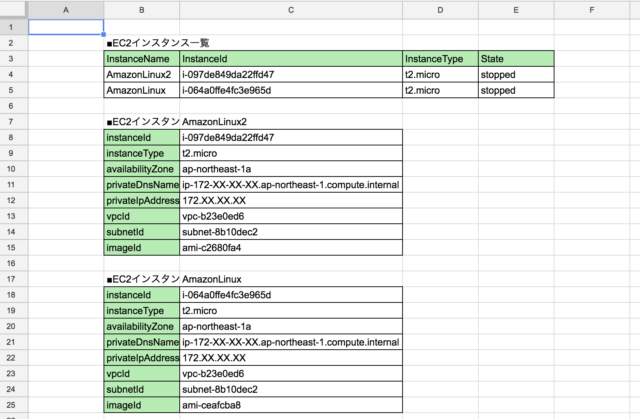The width and height of the screenshot is (640, 419).
Task: Click vpcId label in row 13
Action: [x=142, y=216]
